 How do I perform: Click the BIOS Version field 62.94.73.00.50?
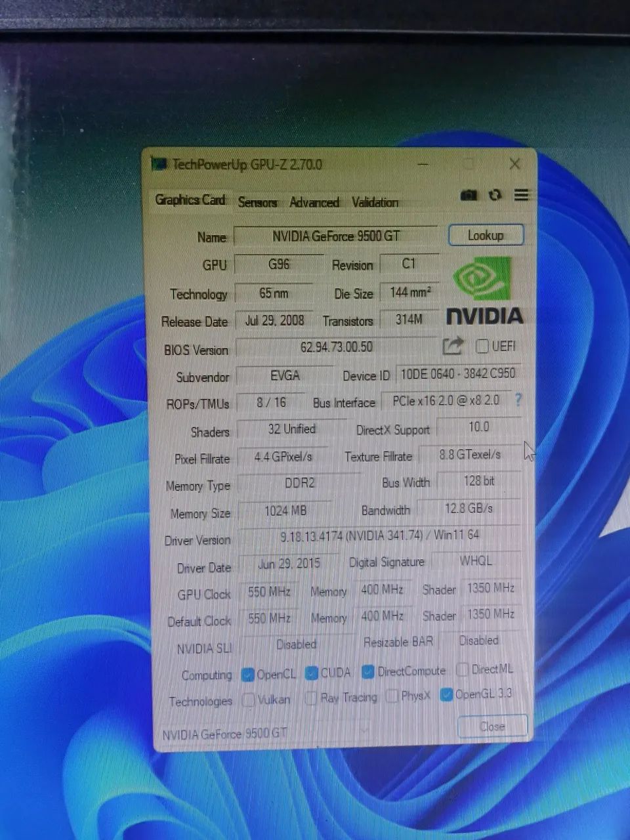pos(337,347)
